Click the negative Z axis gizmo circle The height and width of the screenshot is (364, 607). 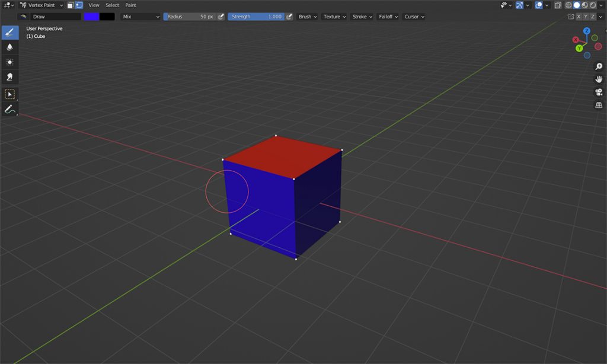point(587,55)
